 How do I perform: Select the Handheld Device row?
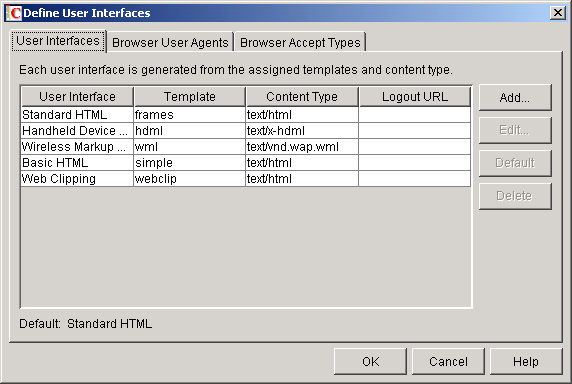tap(246, 131)
